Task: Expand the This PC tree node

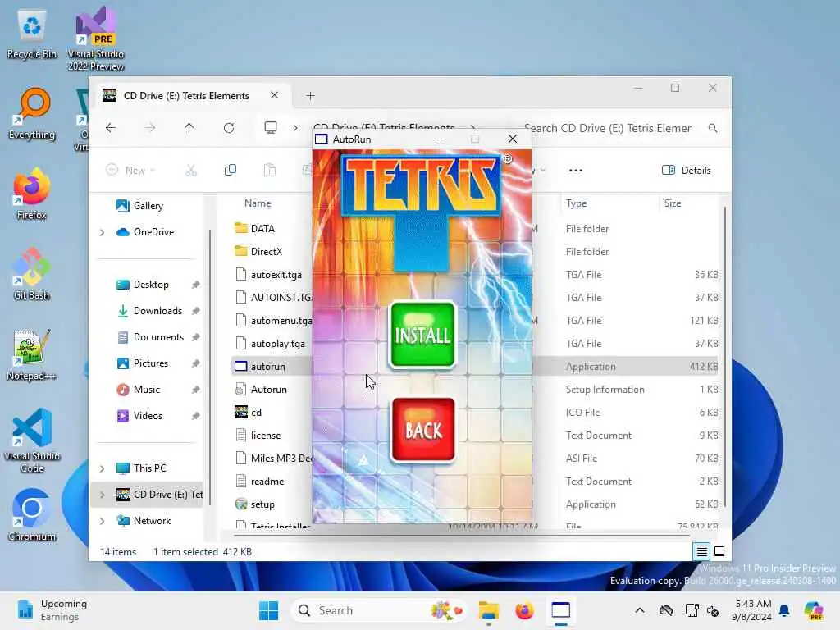Action: 102,468
